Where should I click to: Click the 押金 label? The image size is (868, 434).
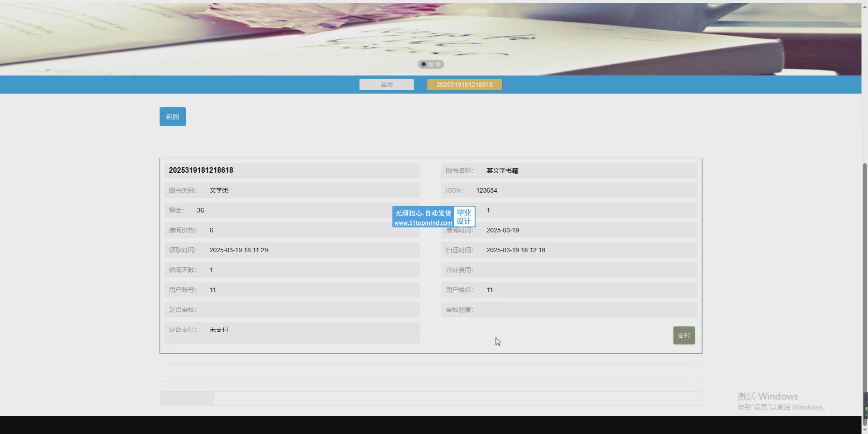(x=176, y=210)
